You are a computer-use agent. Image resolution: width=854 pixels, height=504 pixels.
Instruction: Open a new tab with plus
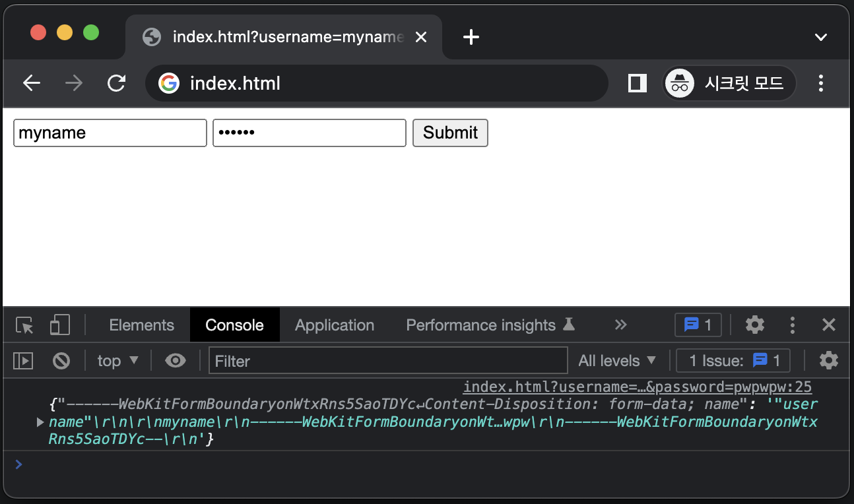pyautogui.click(x=471, y=37)
